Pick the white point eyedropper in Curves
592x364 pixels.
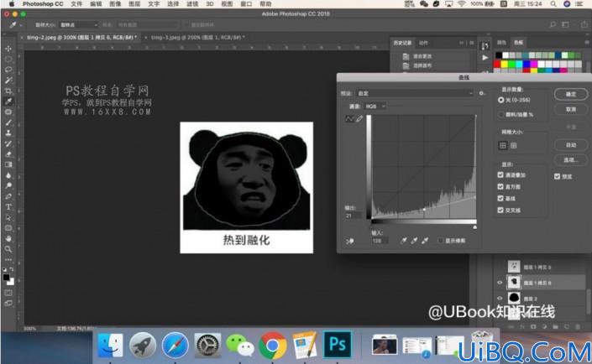click(x=425, y=241)
